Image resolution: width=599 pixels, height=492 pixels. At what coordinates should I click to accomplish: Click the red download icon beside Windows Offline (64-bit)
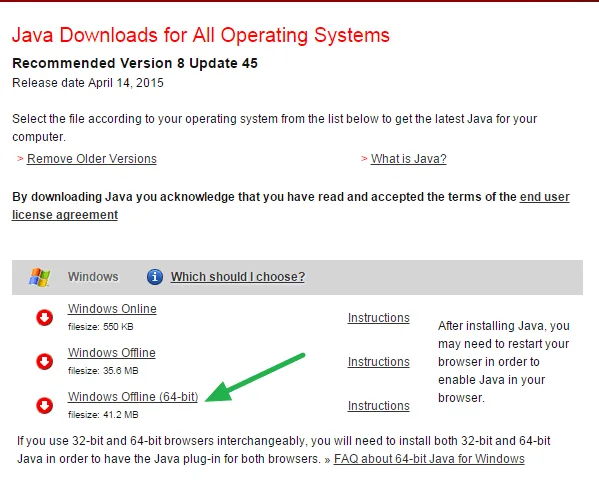pos(45,405)
